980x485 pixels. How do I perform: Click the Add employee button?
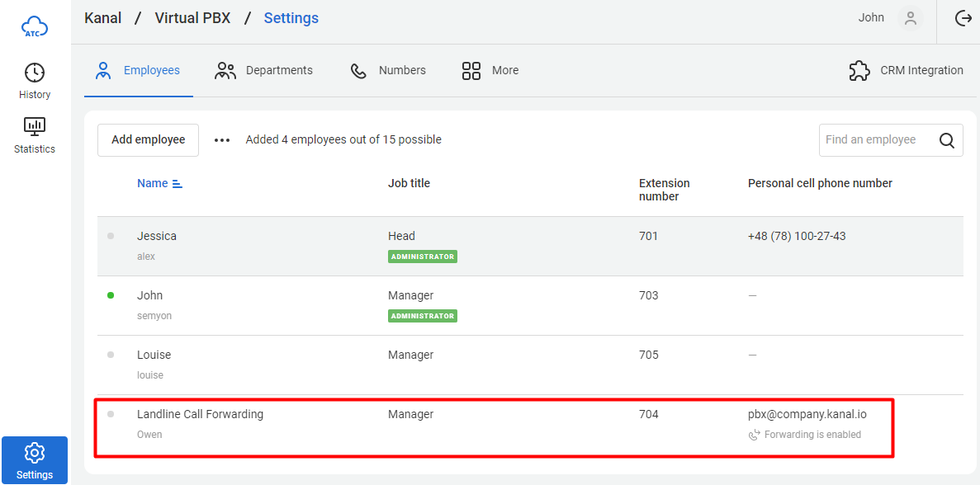pyautogui.click(x=148, y=140)
